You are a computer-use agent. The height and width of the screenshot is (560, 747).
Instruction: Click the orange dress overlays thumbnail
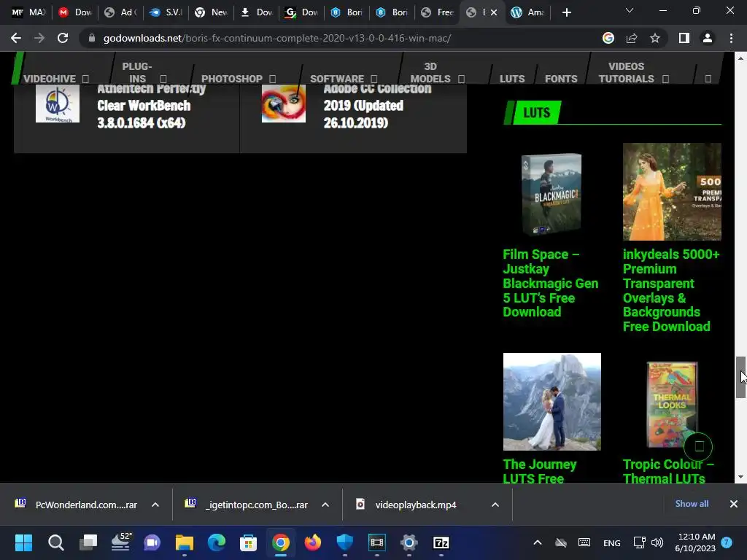click(672, 192)
